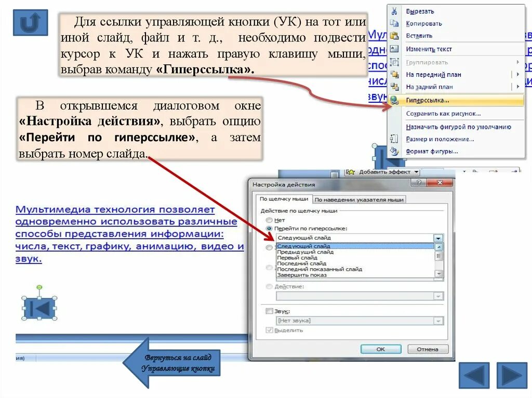The width and height of the screenshot is (532, 398).
Task: Click the list scrollbar up arrow
Action: [439, 247]
